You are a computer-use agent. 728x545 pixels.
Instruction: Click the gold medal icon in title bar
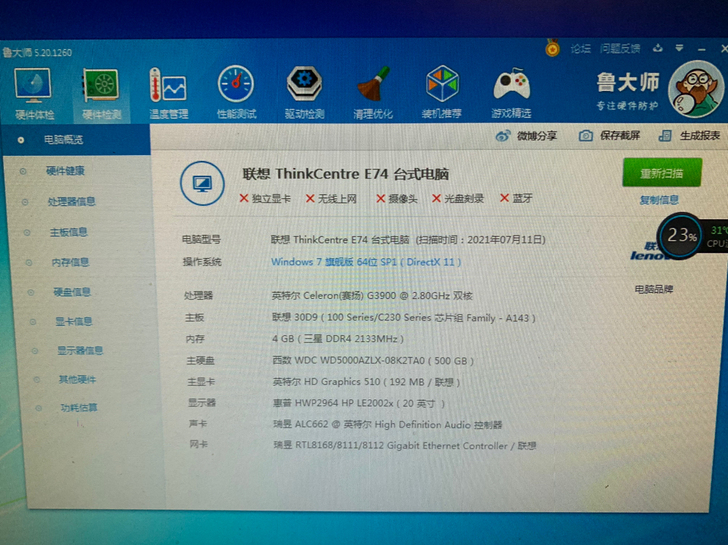click(552, 48)
